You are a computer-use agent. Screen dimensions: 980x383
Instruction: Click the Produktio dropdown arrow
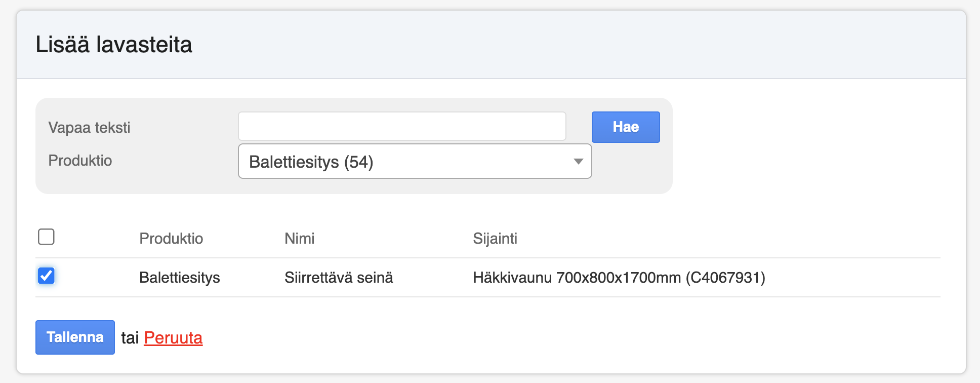(x=578, y=162)
